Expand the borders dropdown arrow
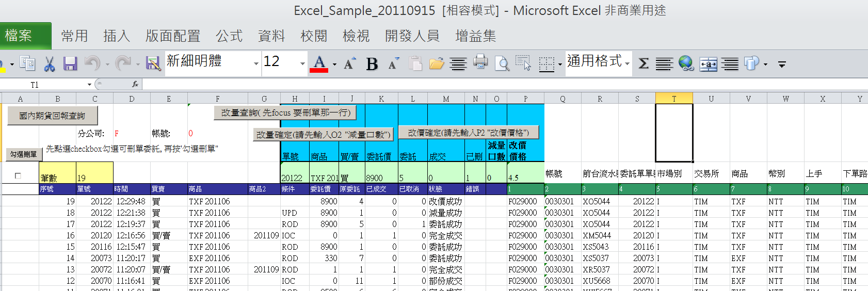Viewport: 868px width, 291px height. pos(560,64)
